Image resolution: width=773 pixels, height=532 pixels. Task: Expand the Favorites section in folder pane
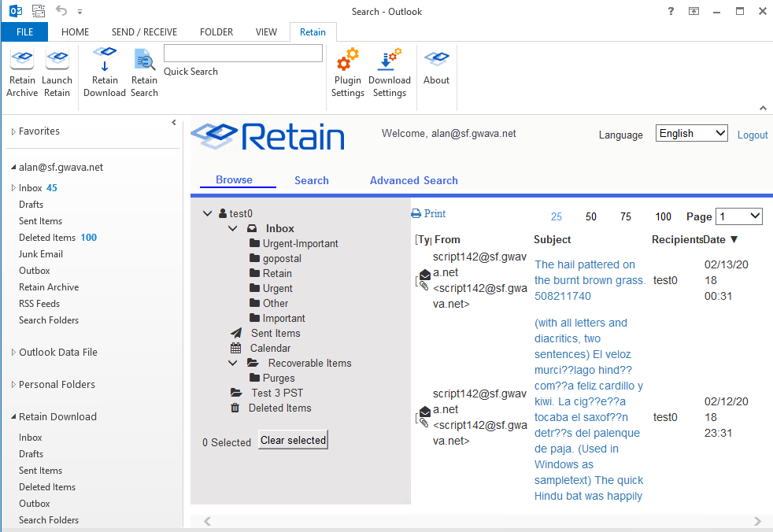(x=13, y=132)
